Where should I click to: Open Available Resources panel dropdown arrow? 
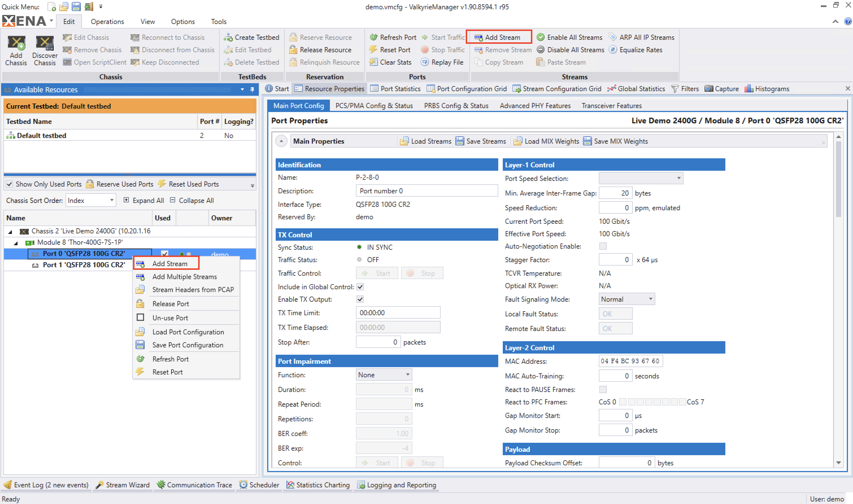tap(242, 90)
